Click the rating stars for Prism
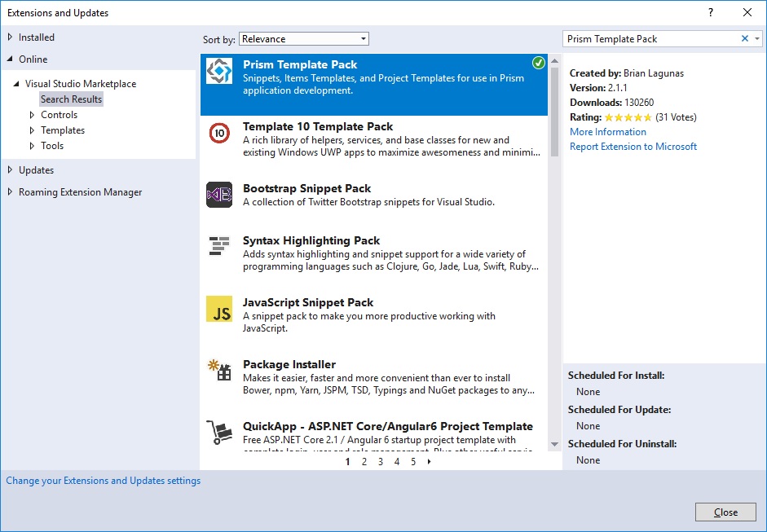This screenshot has width=767, height=532. [x=628, y=117]
